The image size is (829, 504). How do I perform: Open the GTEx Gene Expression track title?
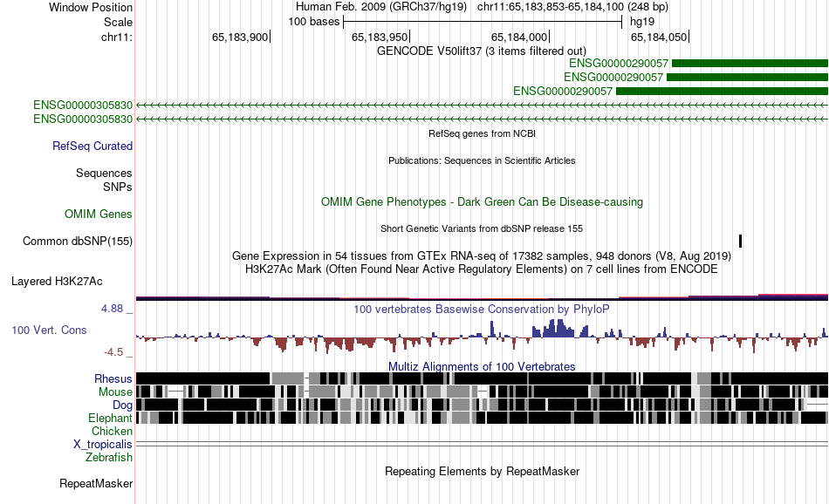tap(482, 255)
